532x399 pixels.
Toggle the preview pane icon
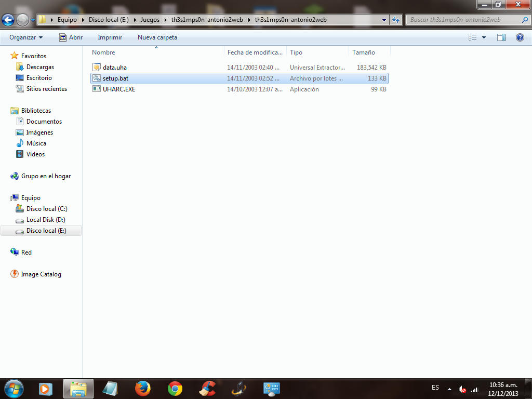[x=501, y=37]
